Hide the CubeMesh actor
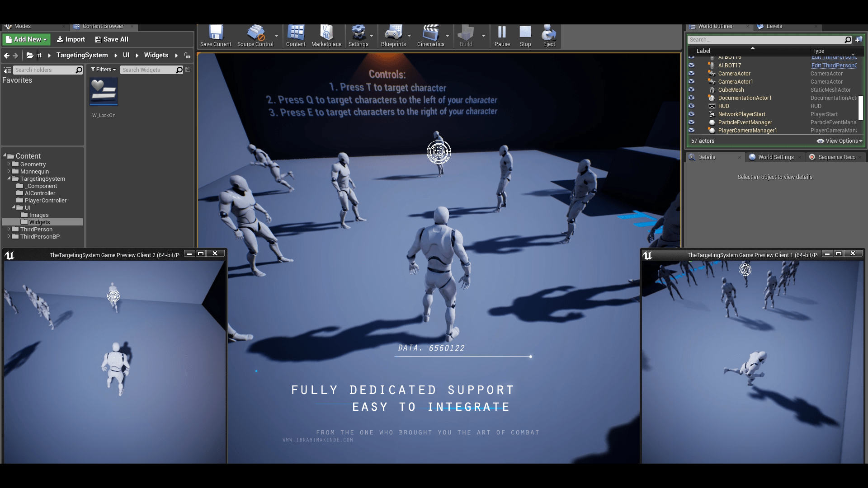This screenshot has height=488, width=868. click(692, 89)
